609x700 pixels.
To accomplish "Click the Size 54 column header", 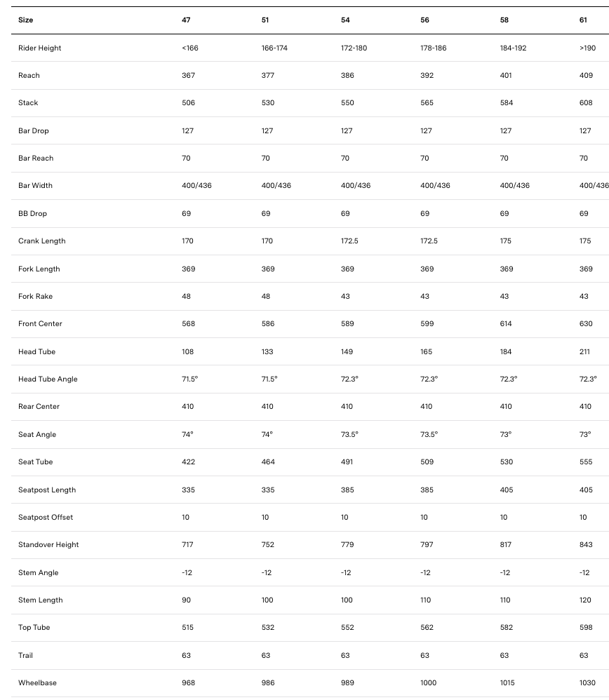I will 345,20.
